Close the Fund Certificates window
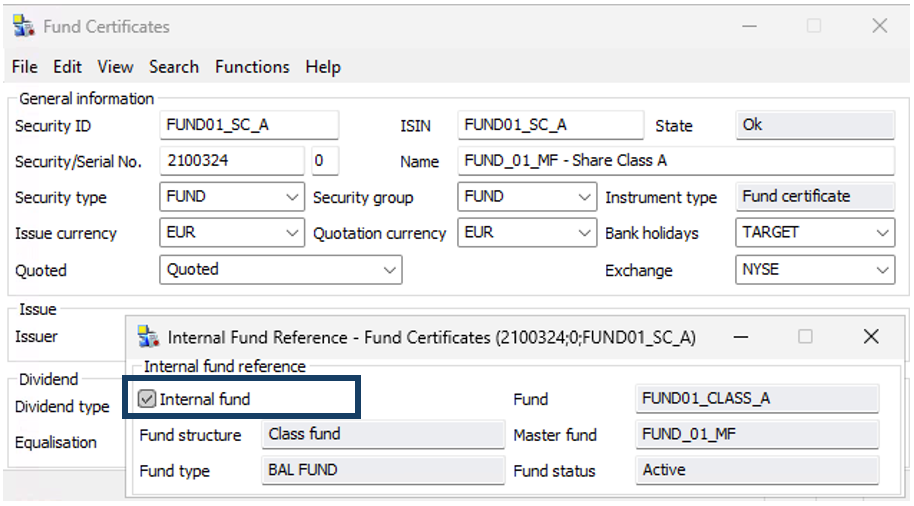This screenshot has height=506, width=914. click(880, 26)
